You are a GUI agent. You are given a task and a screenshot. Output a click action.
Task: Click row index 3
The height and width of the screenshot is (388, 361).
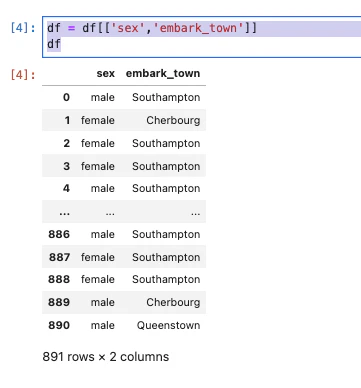point(66,166)
